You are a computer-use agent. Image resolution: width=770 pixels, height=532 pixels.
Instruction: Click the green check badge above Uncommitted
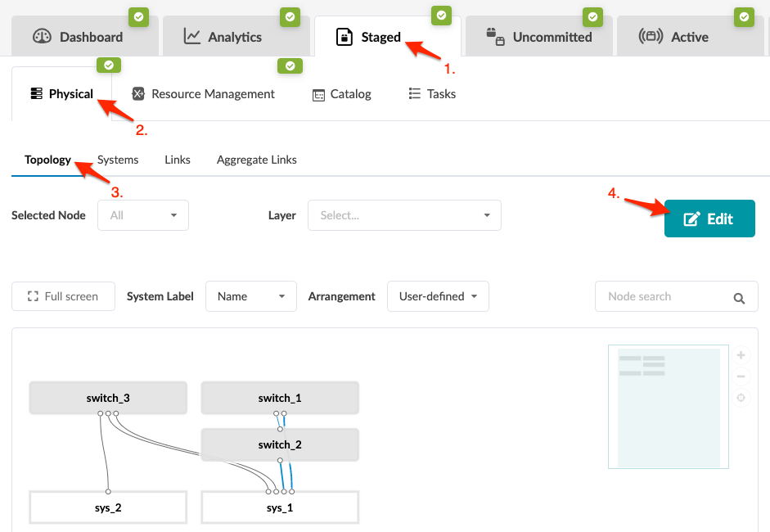(592, 16)
